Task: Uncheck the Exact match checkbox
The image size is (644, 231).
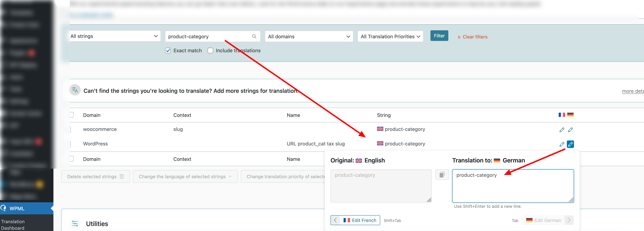Action: [168, 50]
